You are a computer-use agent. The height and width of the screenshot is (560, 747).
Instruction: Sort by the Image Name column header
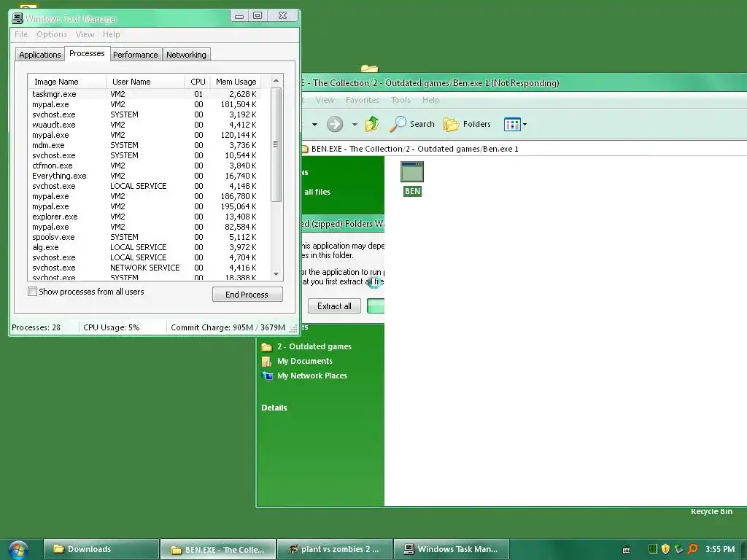[67, 82]
